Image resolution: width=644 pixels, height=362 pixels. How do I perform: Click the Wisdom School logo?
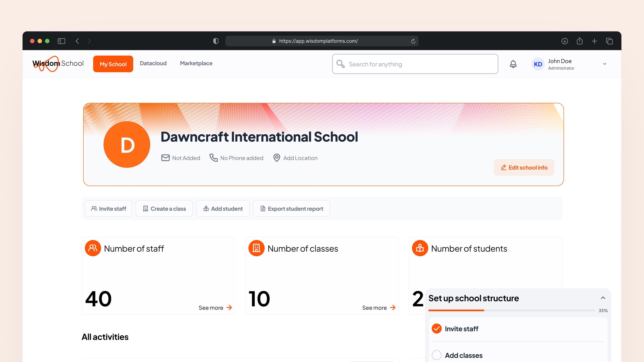pos(58,64)
